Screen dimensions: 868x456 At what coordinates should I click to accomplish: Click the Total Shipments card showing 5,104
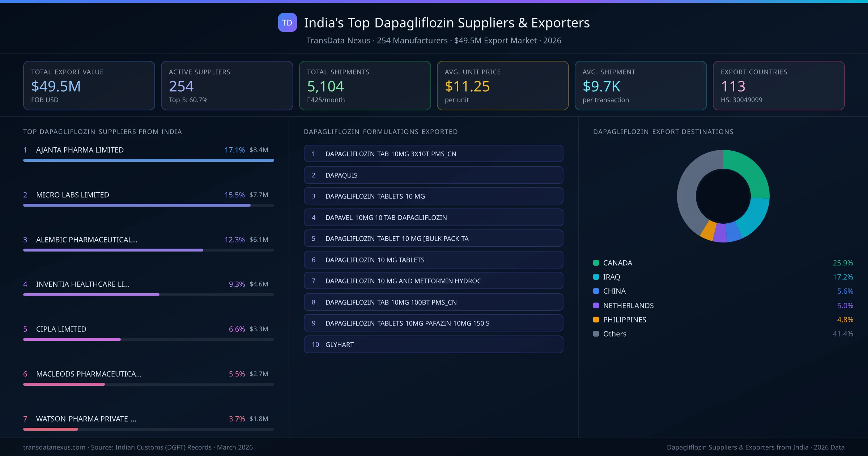pyautogui.click(x=365, y=85)
